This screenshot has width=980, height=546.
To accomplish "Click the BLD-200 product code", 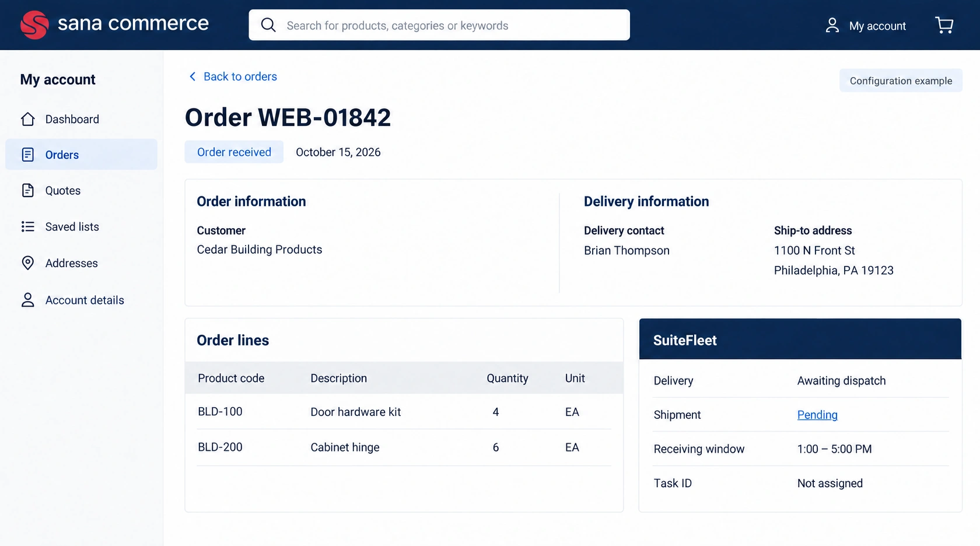I will coord(220,447).
